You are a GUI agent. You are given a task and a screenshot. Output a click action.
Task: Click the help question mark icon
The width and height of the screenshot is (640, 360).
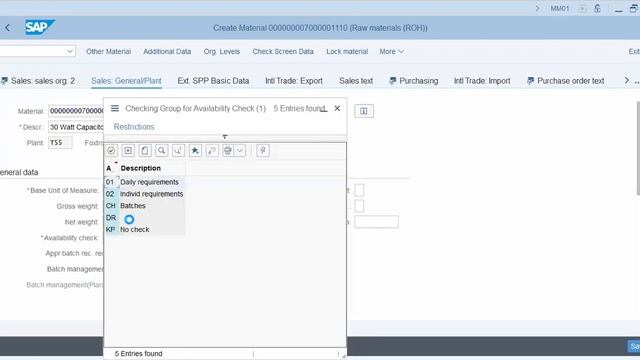coord(263,151)
